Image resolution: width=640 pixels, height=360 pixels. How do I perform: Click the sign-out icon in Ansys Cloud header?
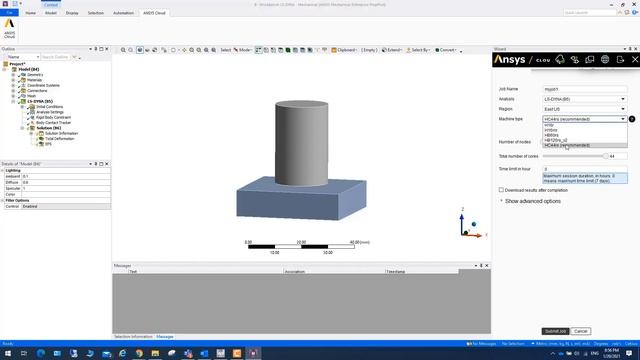[x=620, y=60]
